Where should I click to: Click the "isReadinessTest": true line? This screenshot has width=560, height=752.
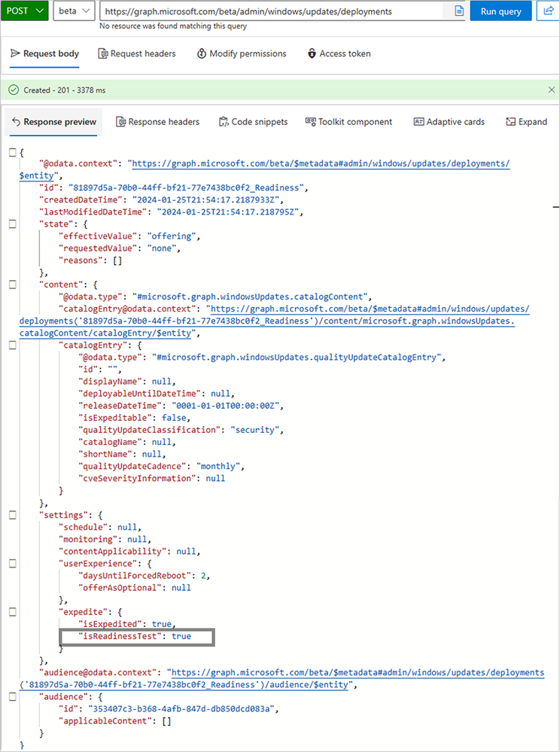135,636
